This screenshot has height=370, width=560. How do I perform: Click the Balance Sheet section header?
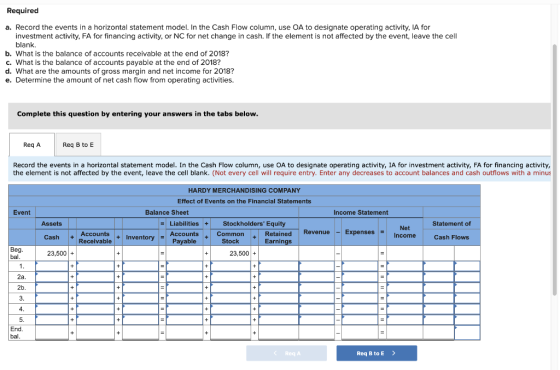(x=167, y=212)
